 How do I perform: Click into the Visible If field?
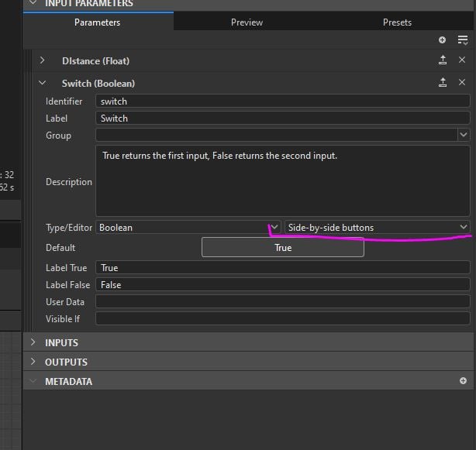tap(283, 318)
